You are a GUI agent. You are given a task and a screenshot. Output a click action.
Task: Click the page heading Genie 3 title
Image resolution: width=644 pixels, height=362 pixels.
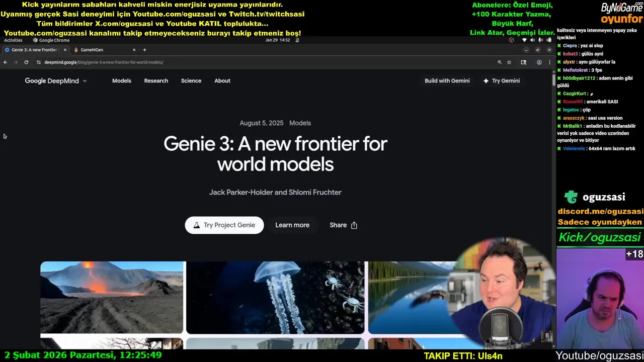(x=275, y=154)
